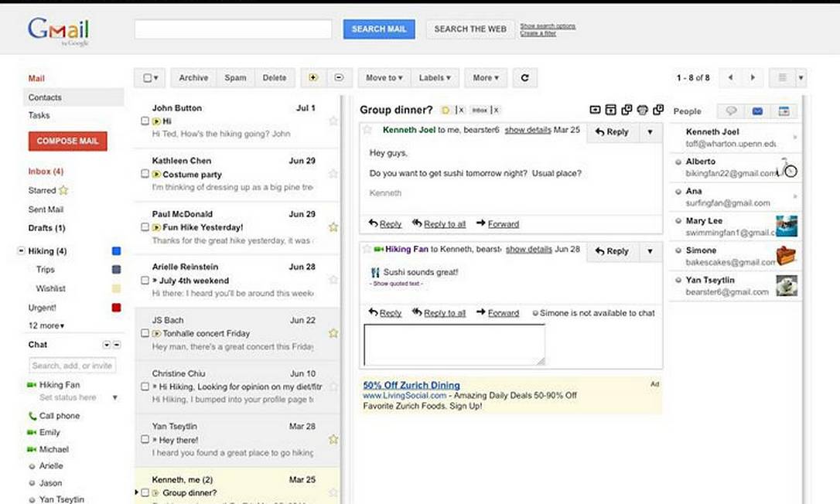Collapse the Hiking label tree
This screenshot has height=504, width=840.
point(21,251)
